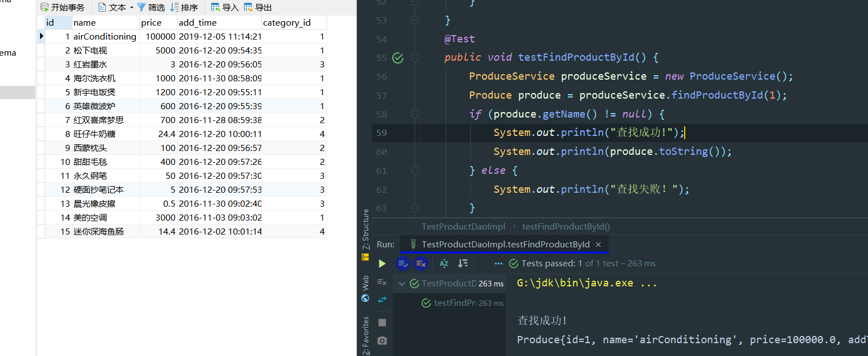Select the 红岩墨水 cell

click(x=106, y=64)
